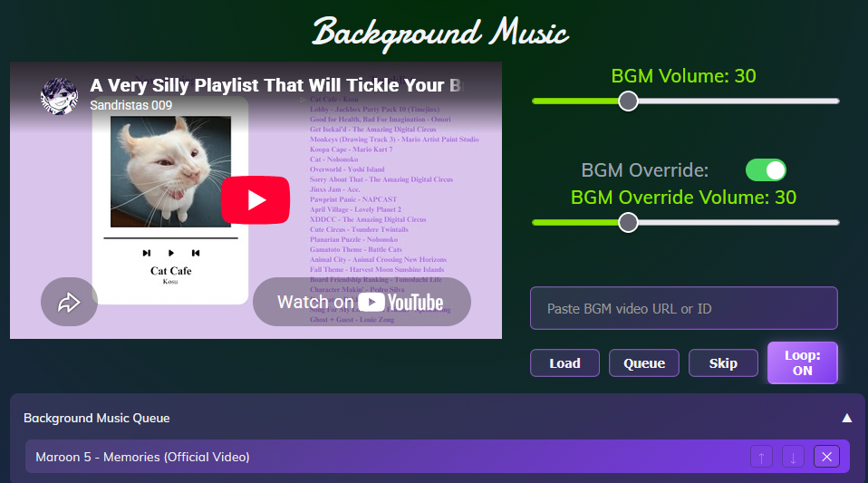868x483 pixels.
Task: Adjust the BGM Volume slider handle
Action: pos(628,101)
